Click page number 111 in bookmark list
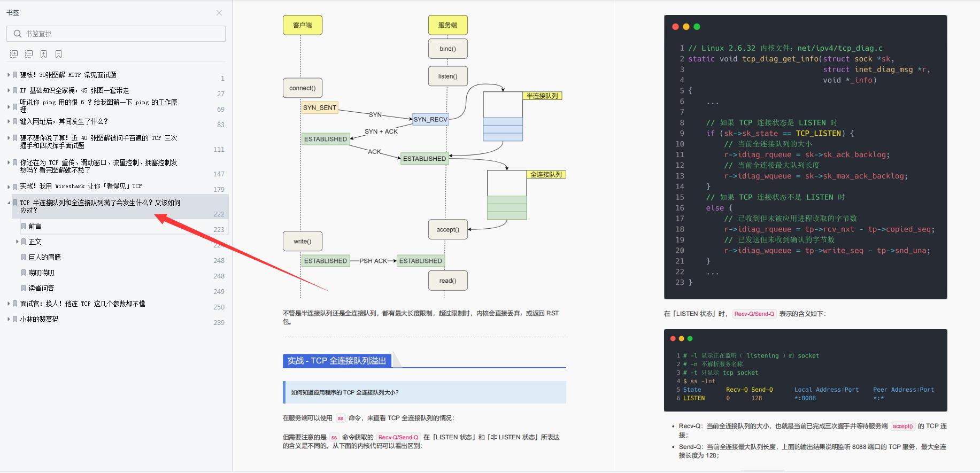The width and height of the screenshot is (980, 473). [x=219, y=150]
